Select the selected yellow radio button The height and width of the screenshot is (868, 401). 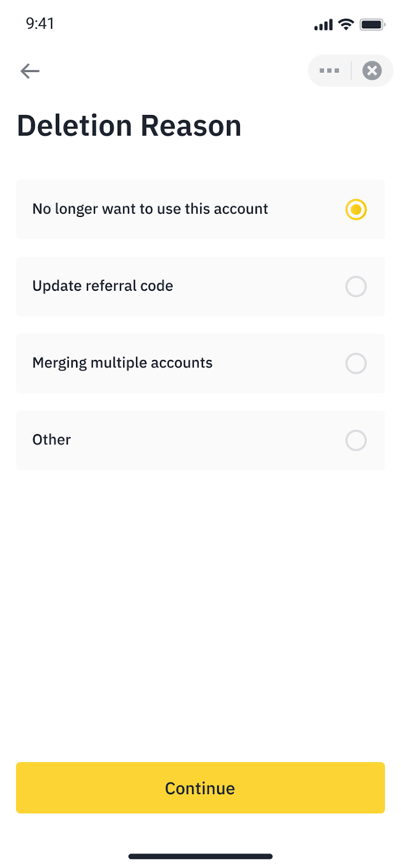pyautogui.click(x=356, y=209)
